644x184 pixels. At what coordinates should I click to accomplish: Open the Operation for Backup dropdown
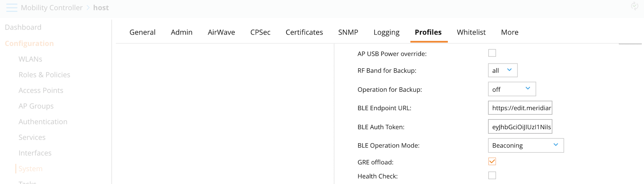tap(512, 89)
